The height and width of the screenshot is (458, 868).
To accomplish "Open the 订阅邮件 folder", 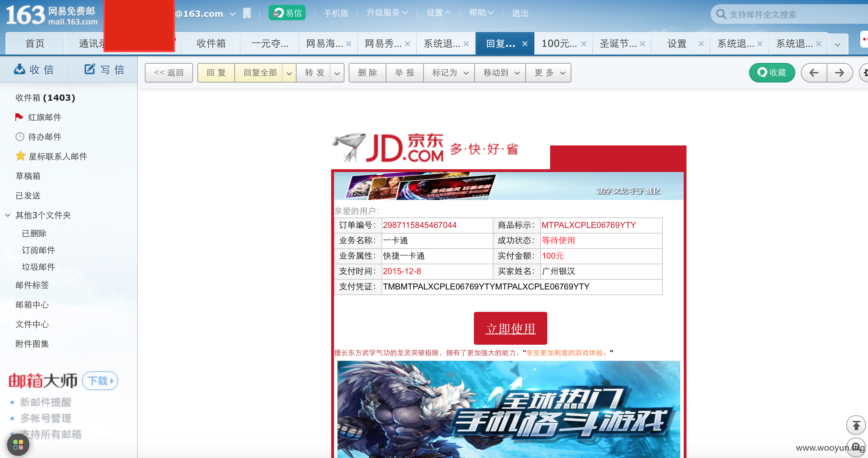I will point(38,250).
